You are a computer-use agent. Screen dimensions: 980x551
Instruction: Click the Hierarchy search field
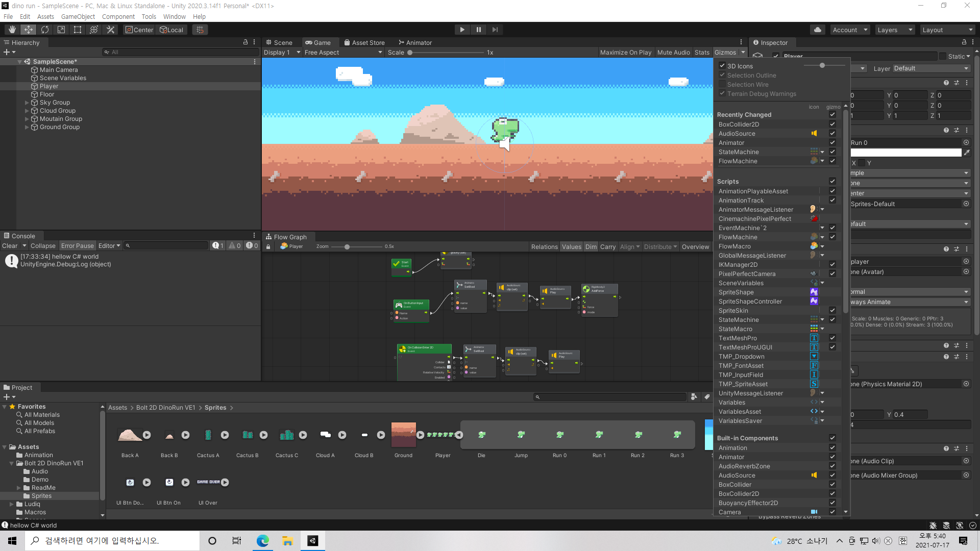click(181, 52)
